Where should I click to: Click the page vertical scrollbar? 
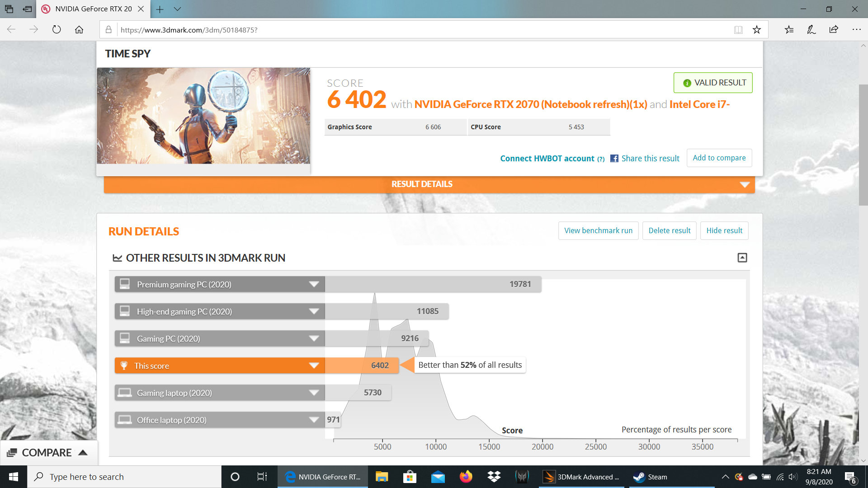[863, 145]
